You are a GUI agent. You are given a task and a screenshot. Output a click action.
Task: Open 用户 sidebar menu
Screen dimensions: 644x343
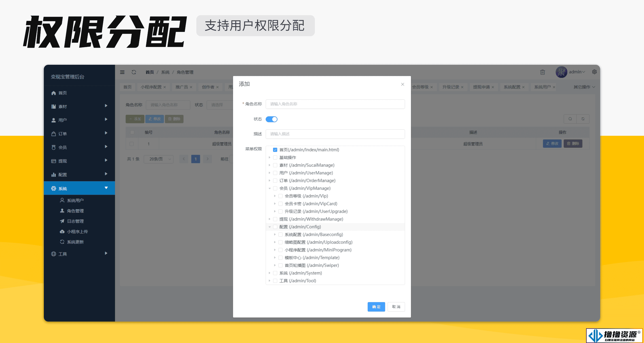tap(79, 120)
